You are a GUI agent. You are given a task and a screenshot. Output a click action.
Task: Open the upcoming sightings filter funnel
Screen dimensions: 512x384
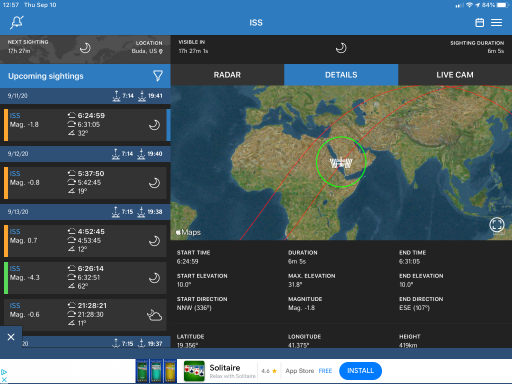158,76
